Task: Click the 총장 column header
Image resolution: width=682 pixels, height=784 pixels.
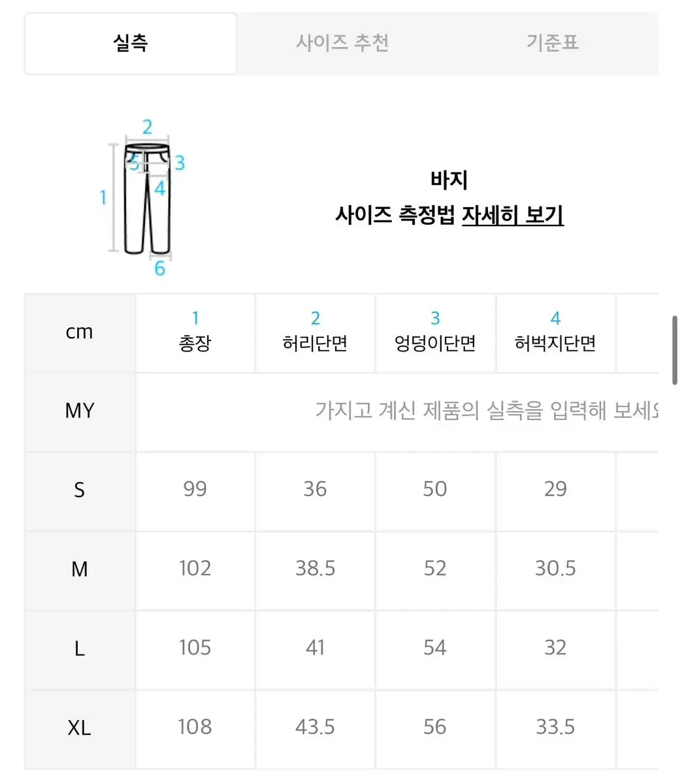Action: [195, 333]
